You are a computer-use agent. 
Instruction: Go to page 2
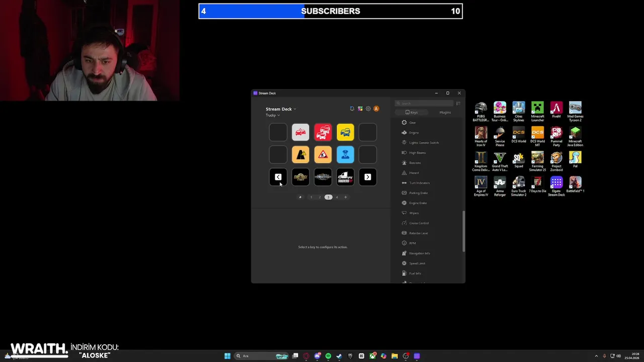click(319, 197)
